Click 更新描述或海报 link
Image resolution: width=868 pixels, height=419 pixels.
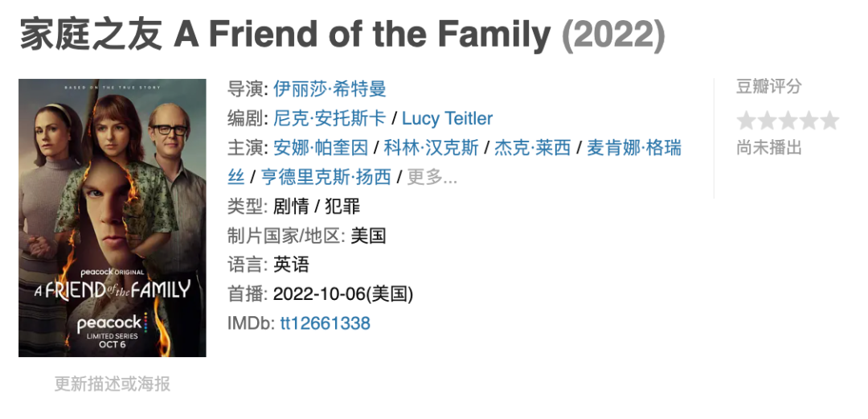113,384
